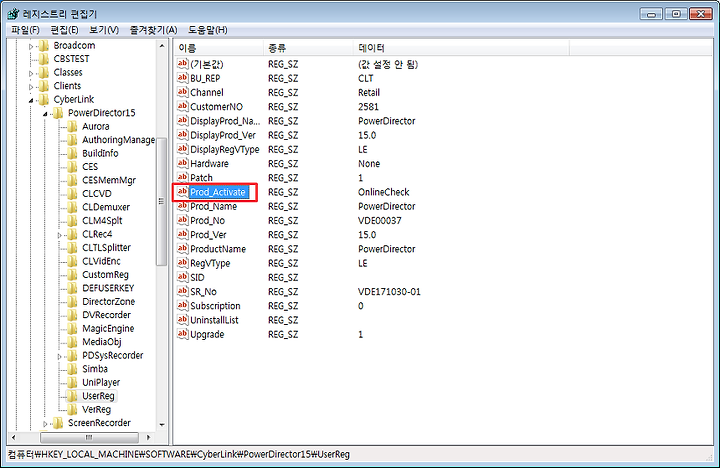
Task: Select the UniPlayer tree item
Action: click(101, 383)
